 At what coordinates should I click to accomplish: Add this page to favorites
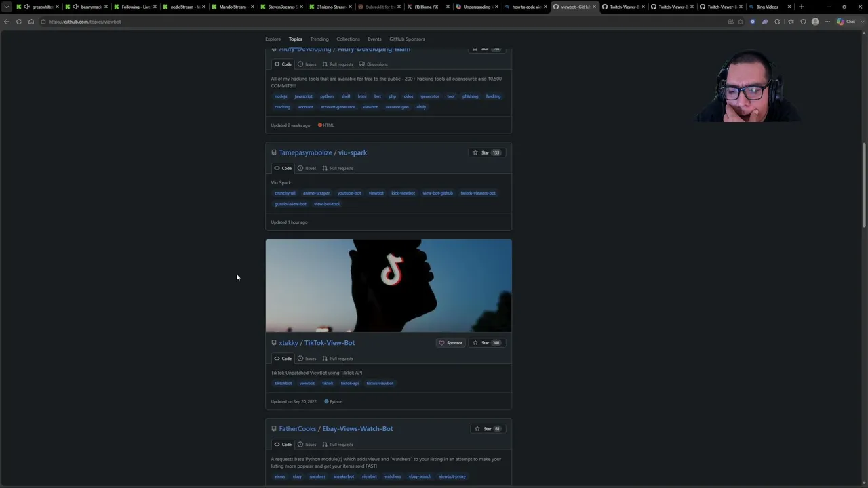(x=741, y=22)
